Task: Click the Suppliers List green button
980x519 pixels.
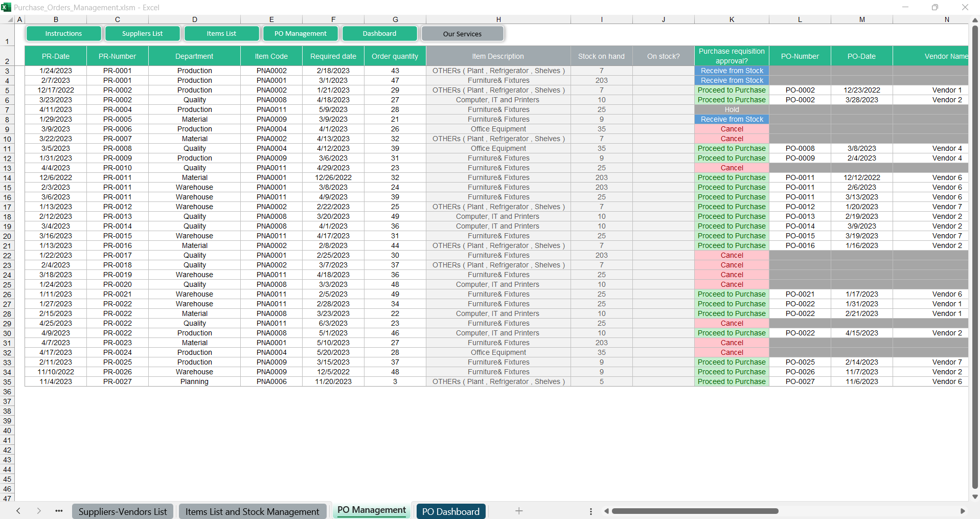Action: point(142,34)
